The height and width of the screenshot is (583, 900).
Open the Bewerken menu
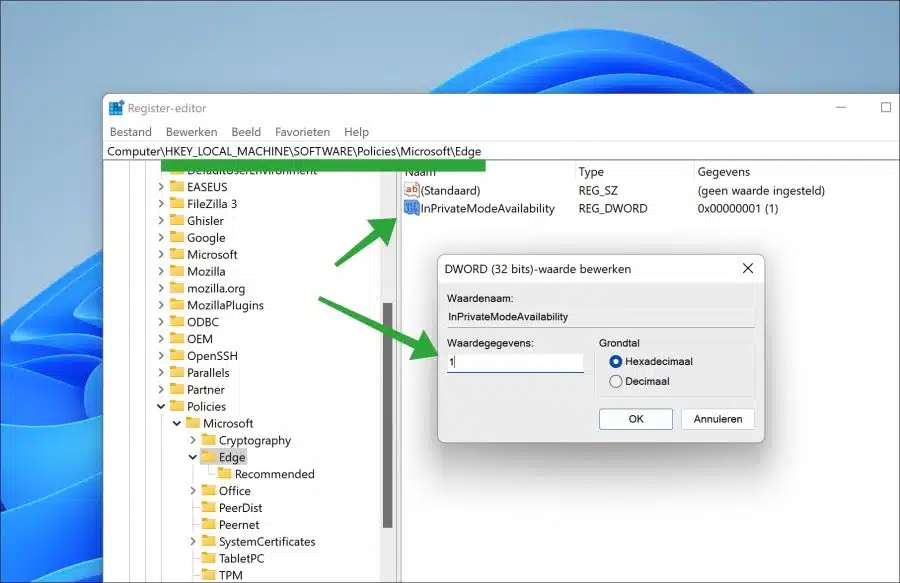pyautogui.click(x=192, y=132)
